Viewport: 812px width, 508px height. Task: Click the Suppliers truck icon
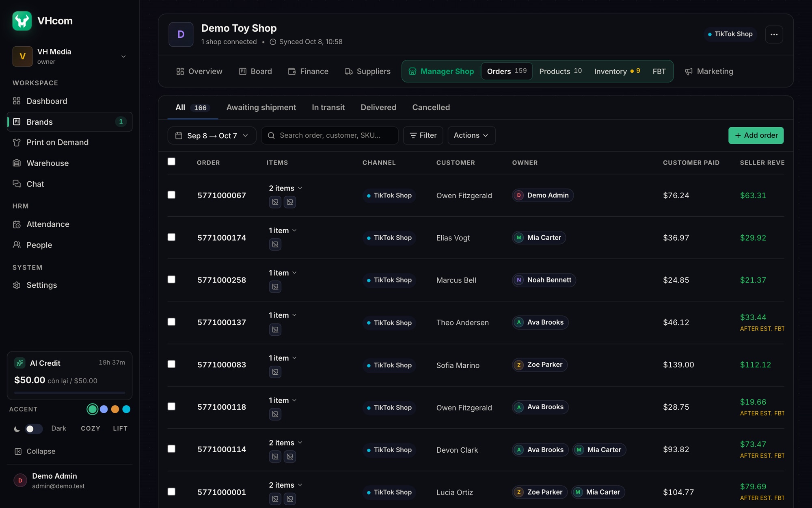pos(348,72)
